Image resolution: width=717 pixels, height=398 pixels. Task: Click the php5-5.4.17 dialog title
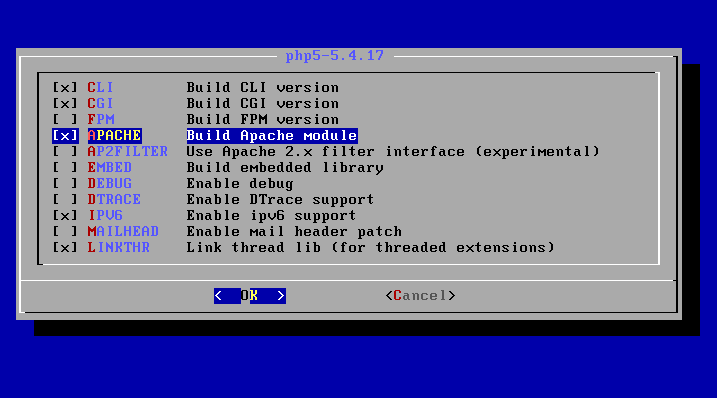click(335, 55)
